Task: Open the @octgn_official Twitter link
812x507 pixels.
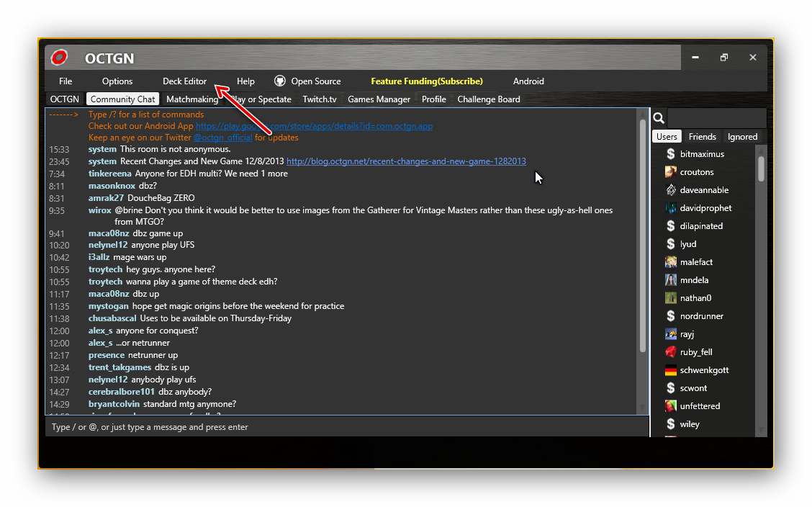Action: tap(222, 138)
